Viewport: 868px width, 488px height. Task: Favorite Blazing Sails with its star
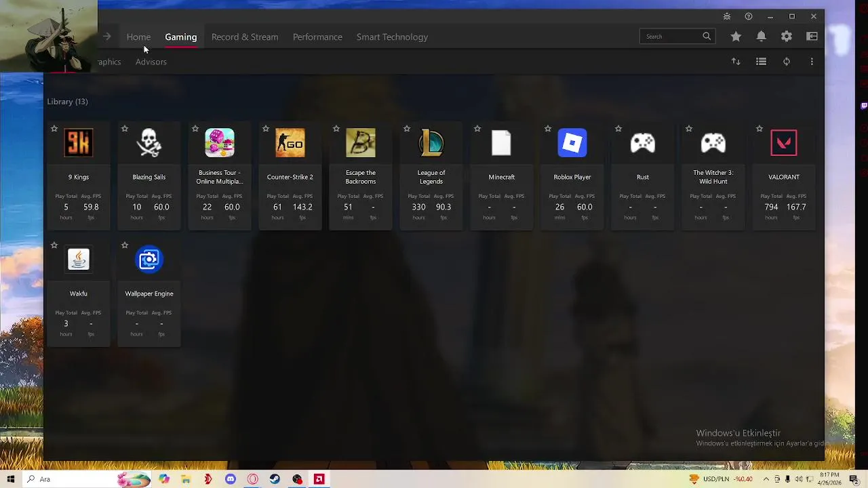[x=125, y=129]
